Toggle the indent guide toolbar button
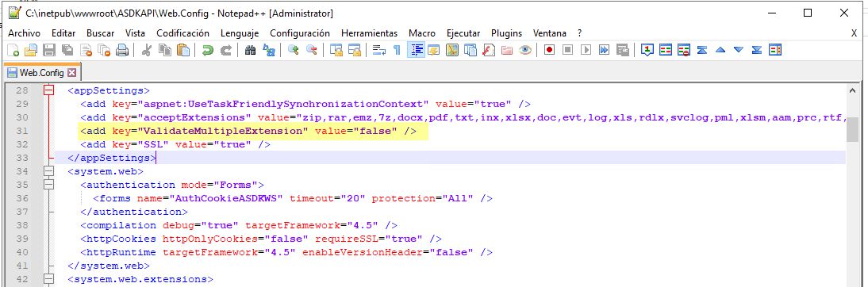Screen dimensions: 868x287 pyautogui.click(x=416, y=50)
